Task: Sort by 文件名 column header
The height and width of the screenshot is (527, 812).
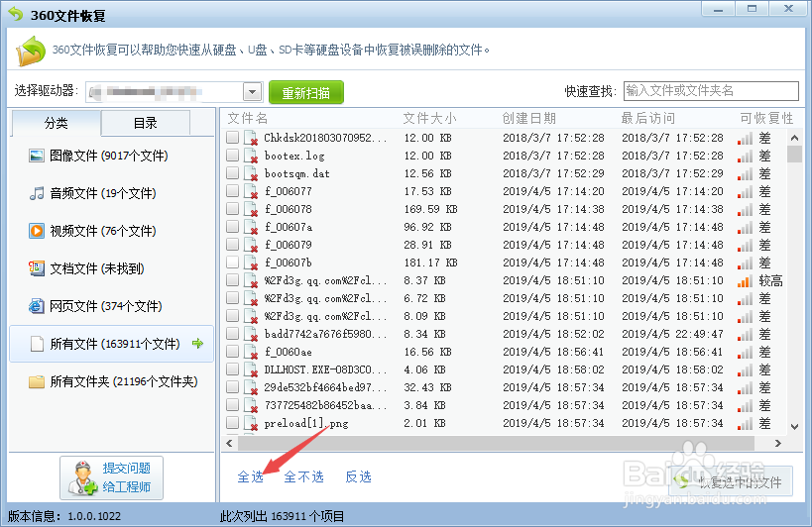Action: tap(248, 119)
